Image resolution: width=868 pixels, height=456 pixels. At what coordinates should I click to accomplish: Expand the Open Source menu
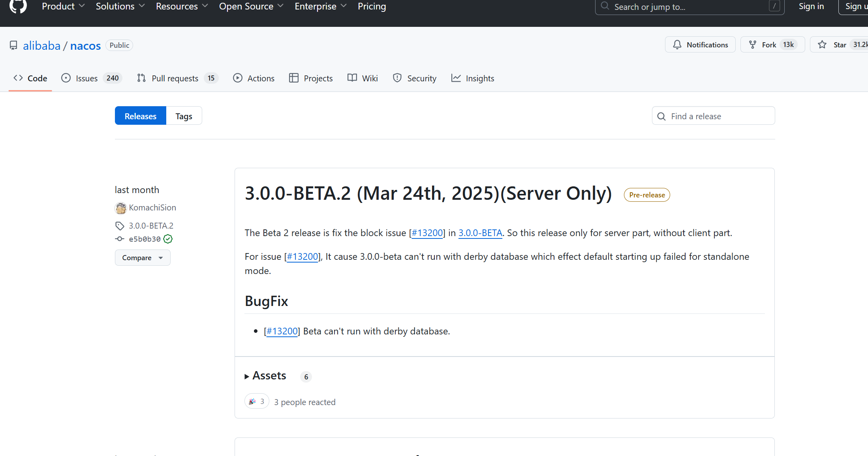(251, 6)
